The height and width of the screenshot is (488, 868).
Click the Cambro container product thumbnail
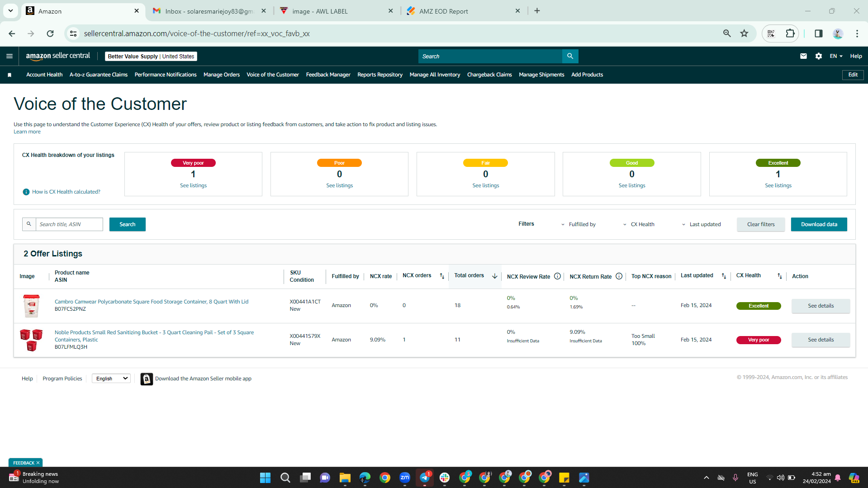pos(31,306)
